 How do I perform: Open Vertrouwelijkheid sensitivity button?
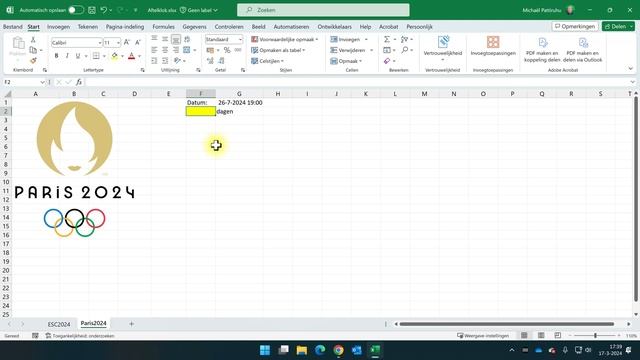coord(443,49)
